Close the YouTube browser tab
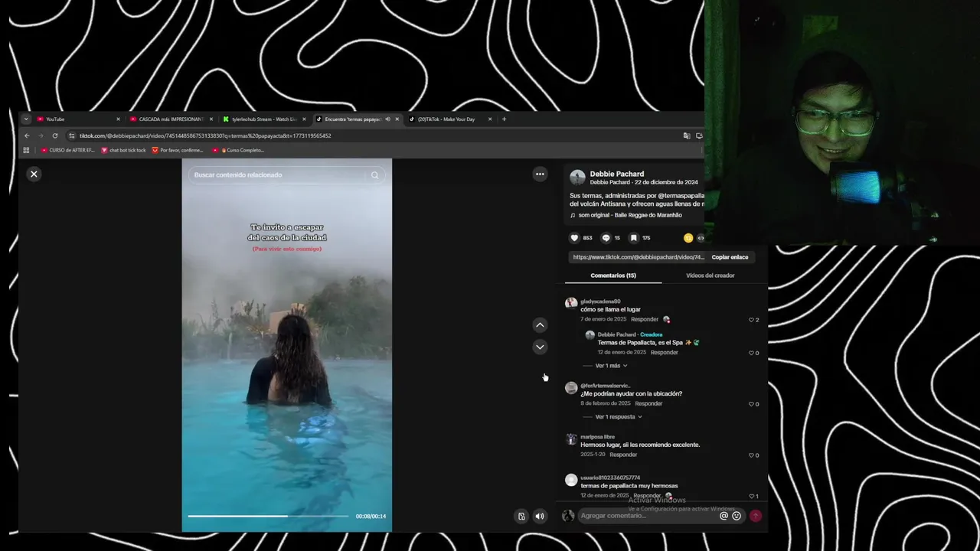 (118, 119)
